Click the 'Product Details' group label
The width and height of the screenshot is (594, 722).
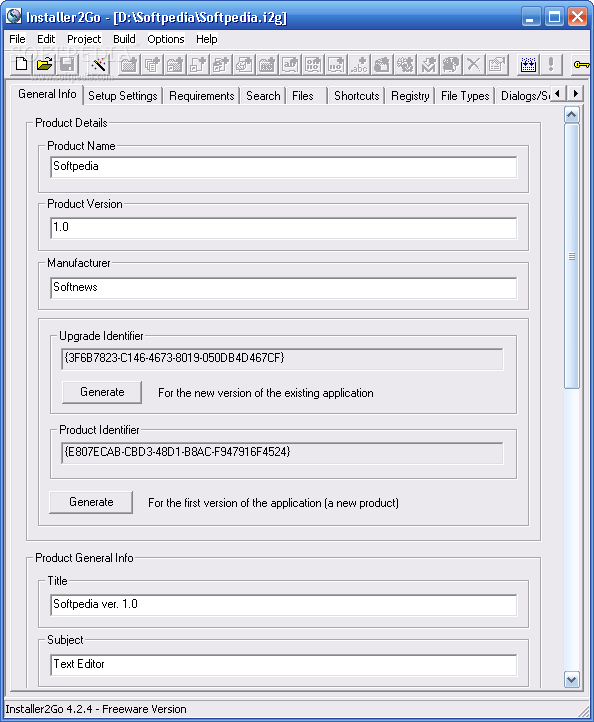point(71,123)
